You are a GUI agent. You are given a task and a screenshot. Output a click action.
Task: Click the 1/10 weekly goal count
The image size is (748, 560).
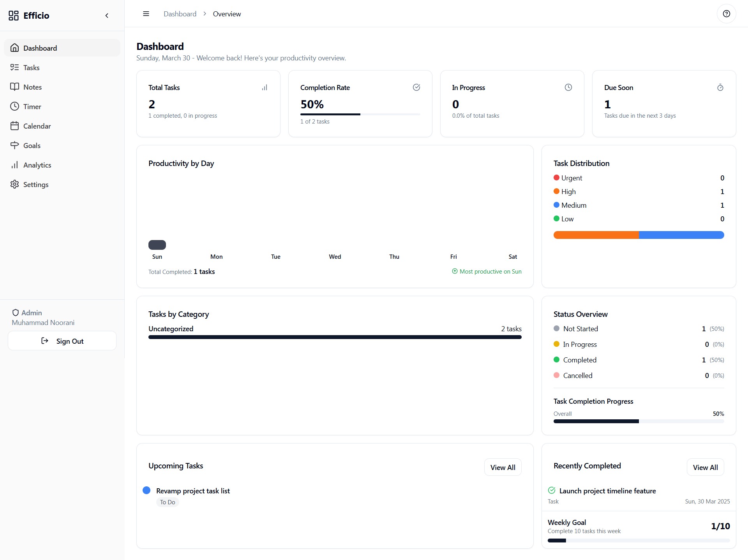tap(720, 526)
